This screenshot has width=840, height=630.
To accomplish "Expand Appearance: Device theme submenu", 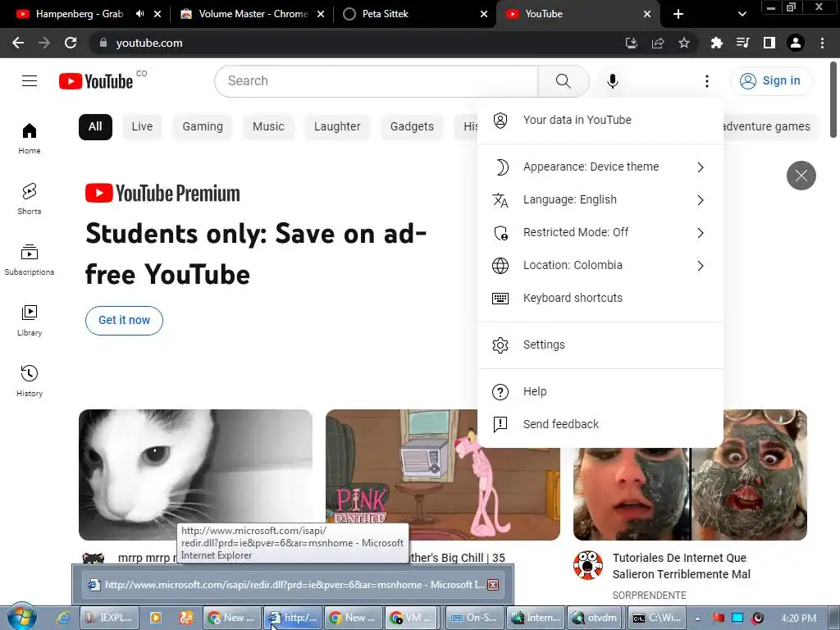I will [600, 167].
